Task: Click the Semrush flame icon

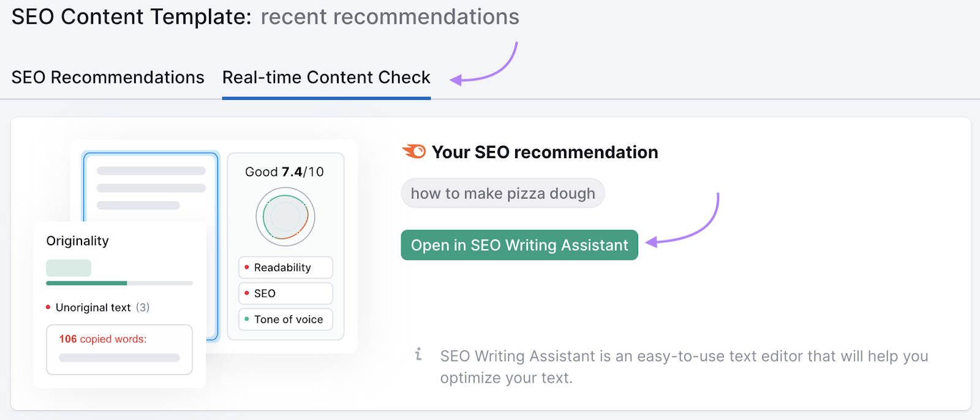Action: pos(414,151)
